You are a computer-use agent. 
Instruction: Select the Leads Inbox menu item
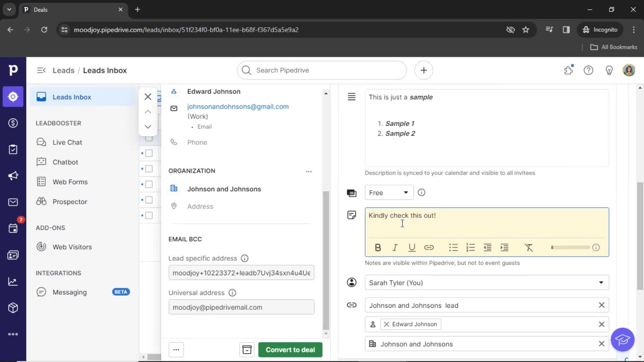[72, 97]
